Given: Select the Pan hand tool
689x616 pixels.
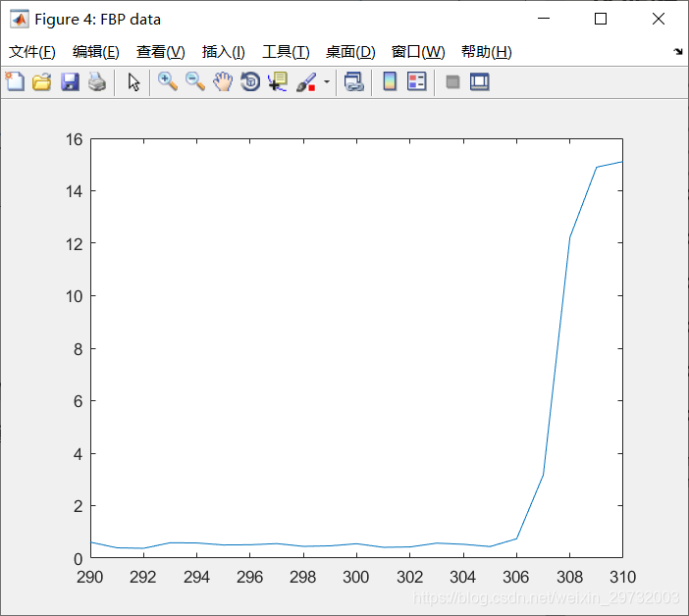Looking at the screenshot, I should click(x=223, y=81).
